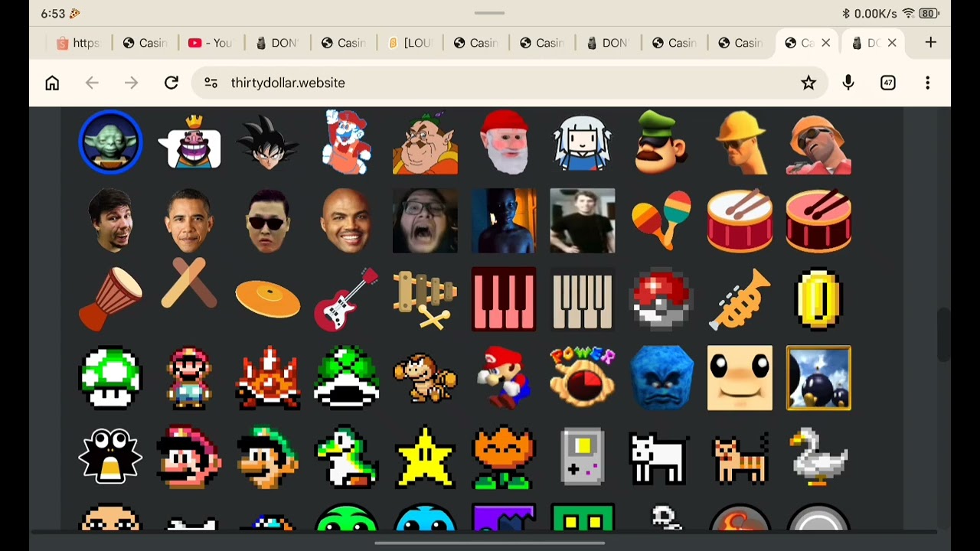This screenshot has width=980, height=551.
Task: Choose the orange Fire Flower icon
Action: tap(504, 457)
